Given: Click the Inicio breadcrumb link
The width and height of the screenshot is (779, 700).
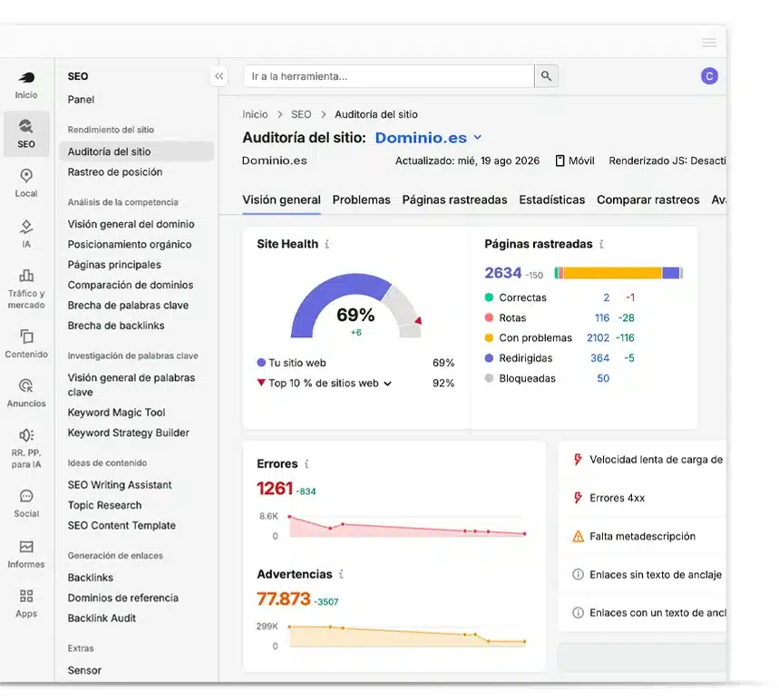Looking at the screenshot, I should (x=255, y=114).
